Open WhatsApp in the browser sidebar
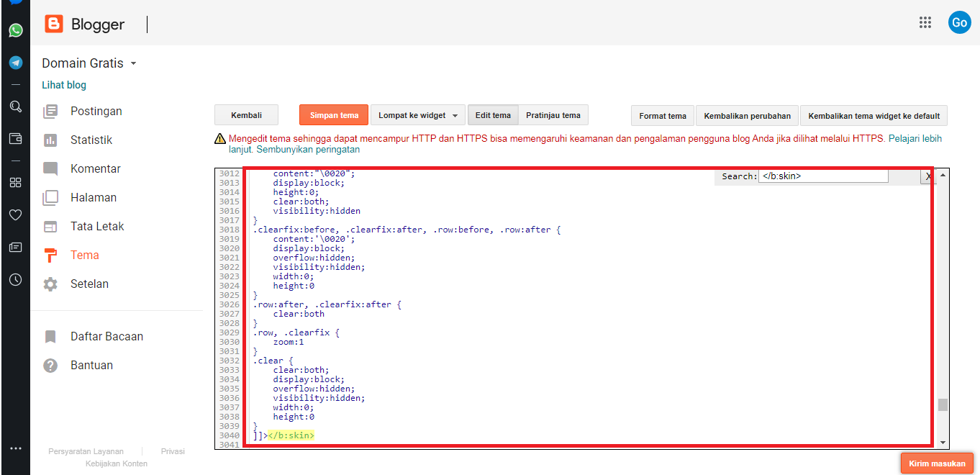The image size is (980, 475). 15,30
